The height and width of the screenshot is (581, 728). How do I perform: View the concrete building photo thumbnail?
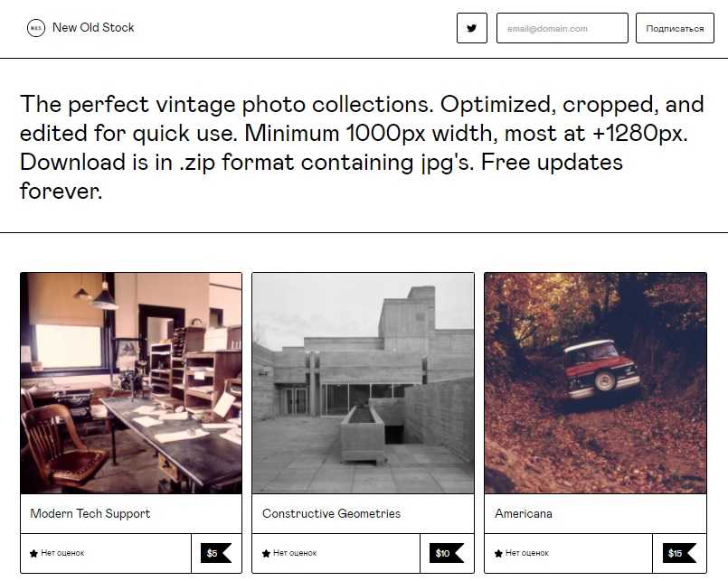363,383
